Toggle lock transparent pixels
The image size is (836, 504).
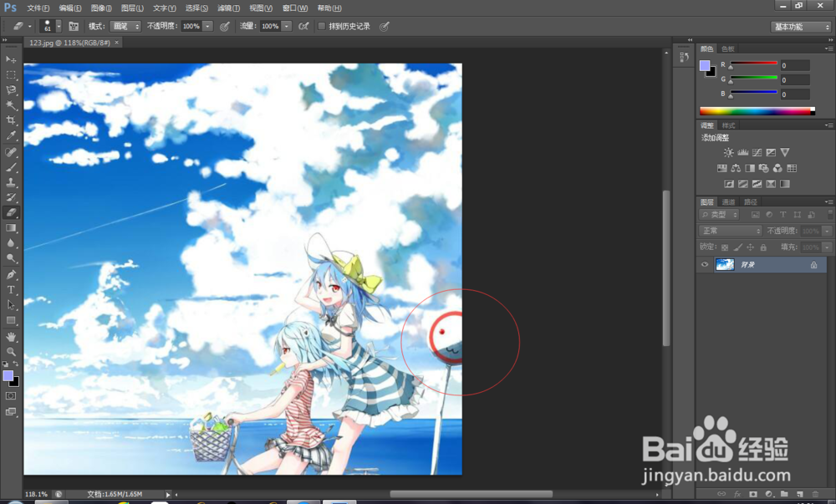tap(725, 247)
